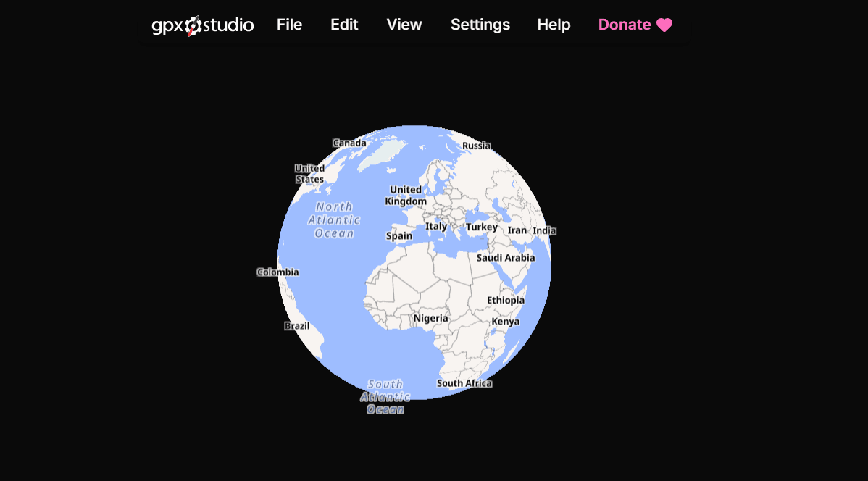Click the Donate link
The height and width of the screenshot is (481, 868).
pyautogui.click(x=635, y=25)
